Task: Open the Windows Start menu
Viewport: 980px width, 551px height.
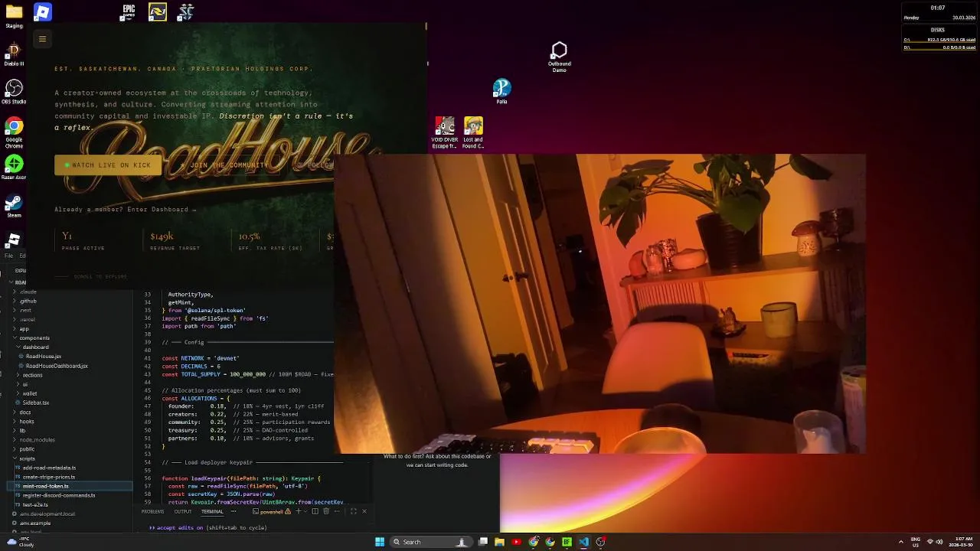Action: click(x=380, y=542)
